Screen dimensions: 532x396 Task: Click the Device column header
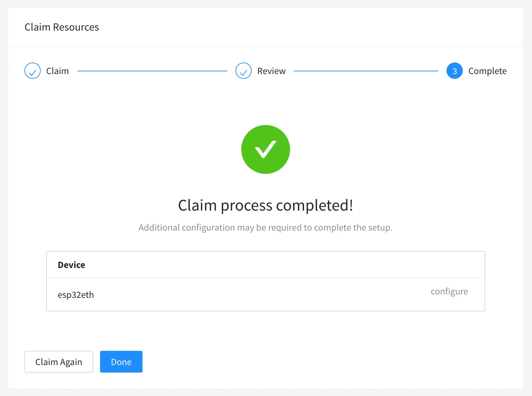pos(72,265)
